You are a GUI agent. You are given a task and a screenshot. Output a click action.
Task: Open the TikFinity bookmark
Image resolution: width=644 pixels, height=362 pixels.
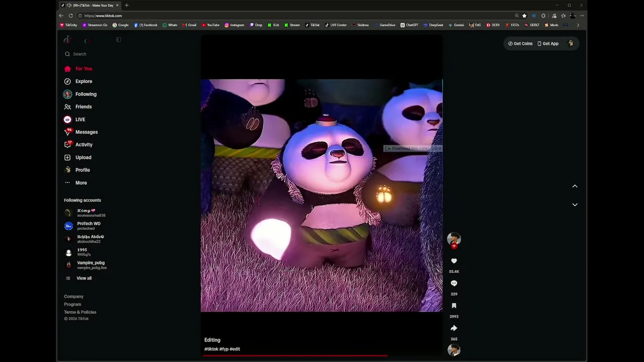68,25
